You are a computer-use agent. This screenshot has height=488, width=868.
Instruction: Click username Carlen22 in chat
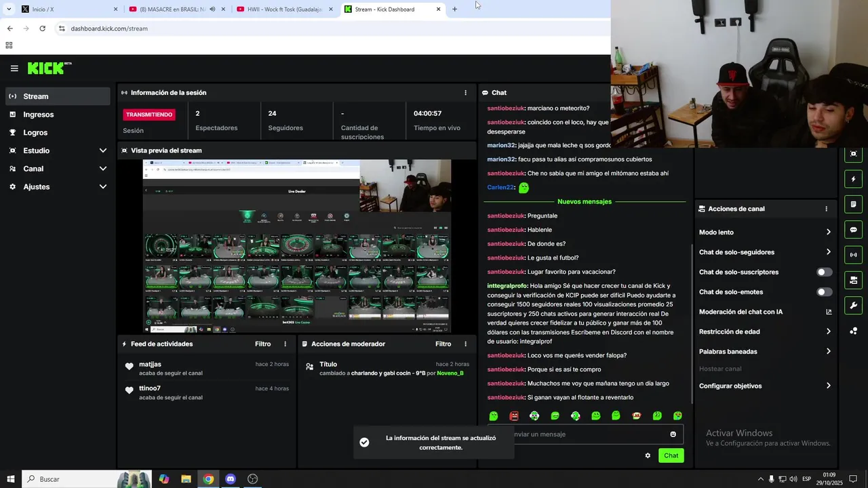500,188
